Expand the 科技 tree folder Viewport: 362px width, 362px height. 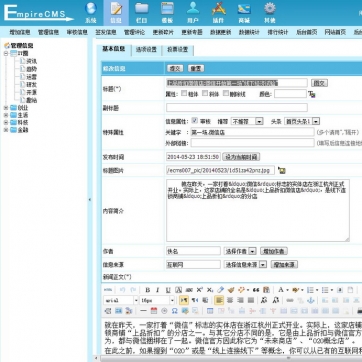click(x=6, y=122)
